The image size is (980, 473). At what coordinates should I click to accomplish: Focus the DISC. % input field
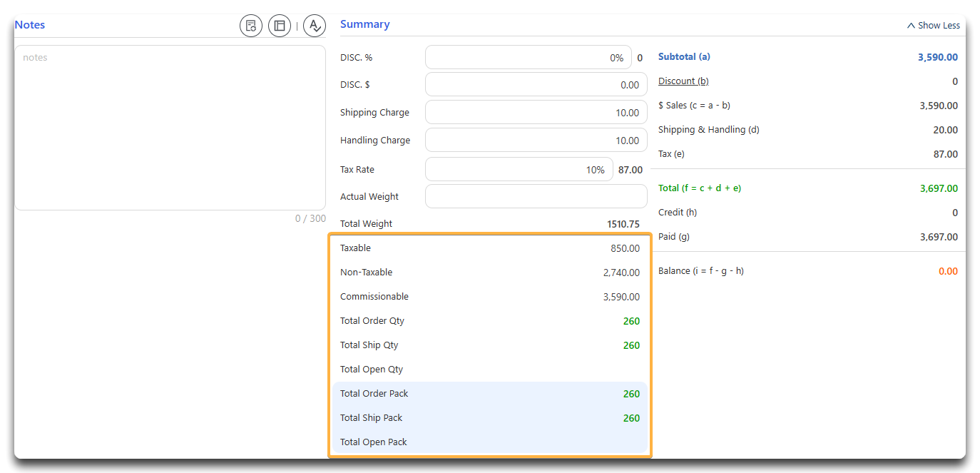click(529, 58)
